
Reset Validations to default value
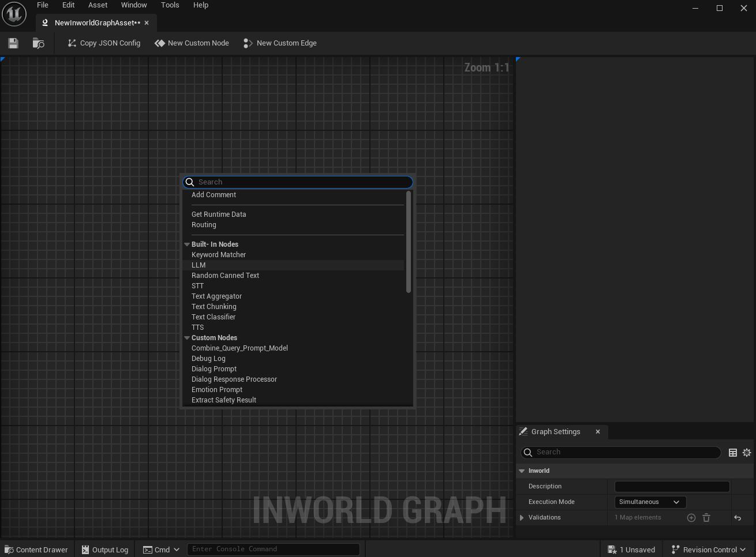[738, 518]
